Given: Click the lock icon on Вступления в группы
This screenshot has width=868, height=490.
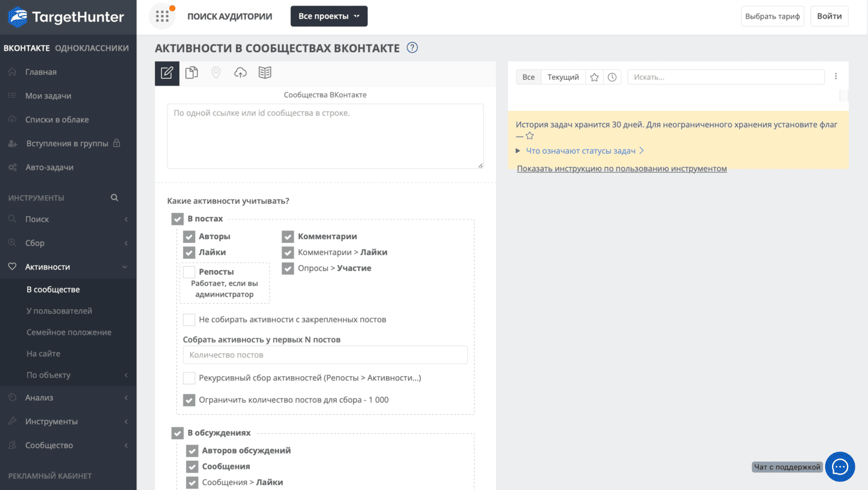Looking at the screenshot, I should [x=117, y=143].
